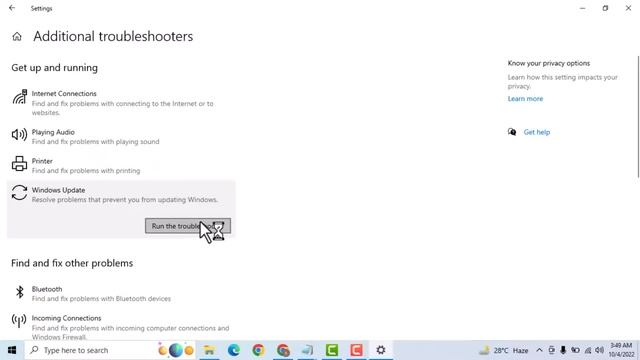The image size is (640, 360).
Task: Click the Meet Now tray icon
Action: click(551, 350)
